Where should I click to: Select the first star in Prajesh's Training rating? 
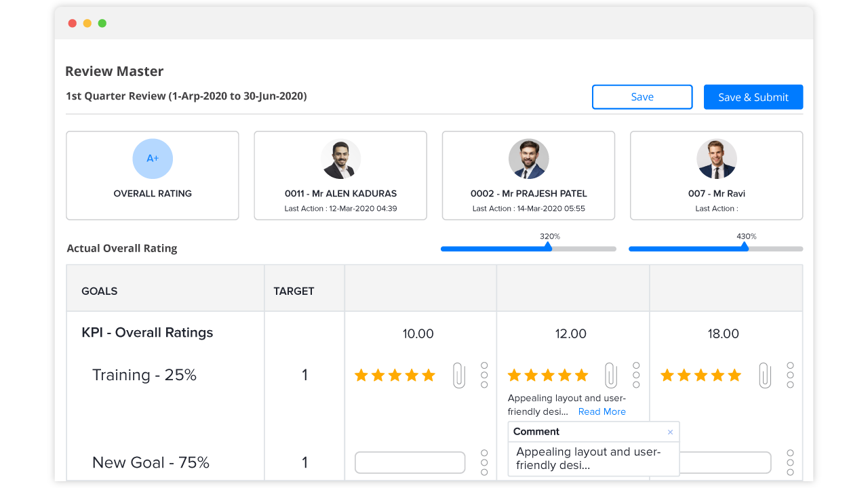tap(514, 375)
